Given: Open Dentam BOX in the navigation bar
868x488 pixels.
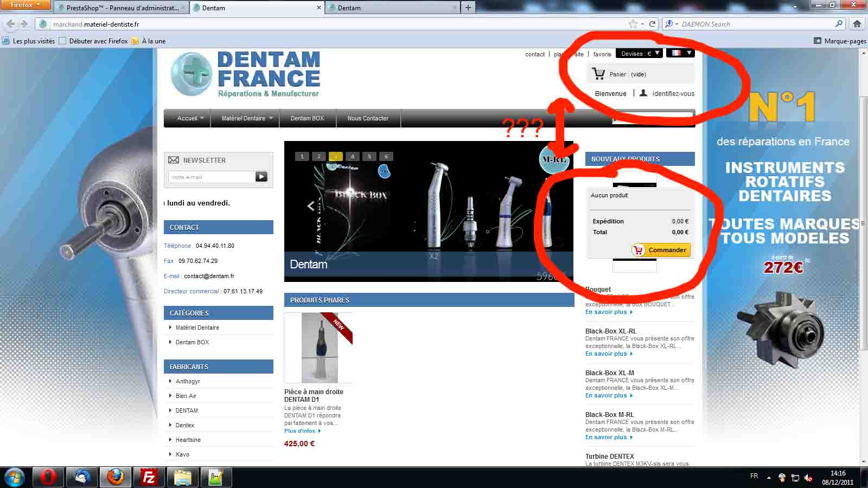Looking at the screenshot, I should pyautogui.click(x=307, y=118).
